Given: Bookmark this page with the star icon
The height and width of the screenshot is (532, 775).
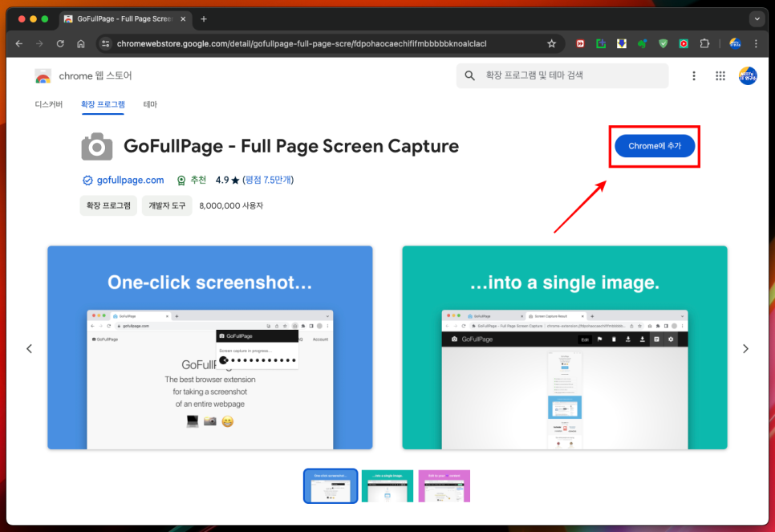Looking at the screenshot, I should coord(552,43).
